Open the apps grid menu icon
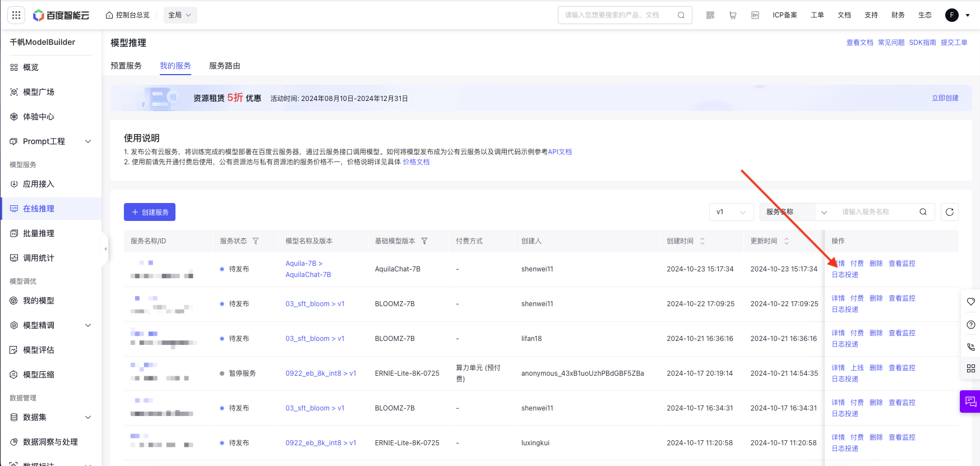The image size is (980, 466). coord(16,15)
